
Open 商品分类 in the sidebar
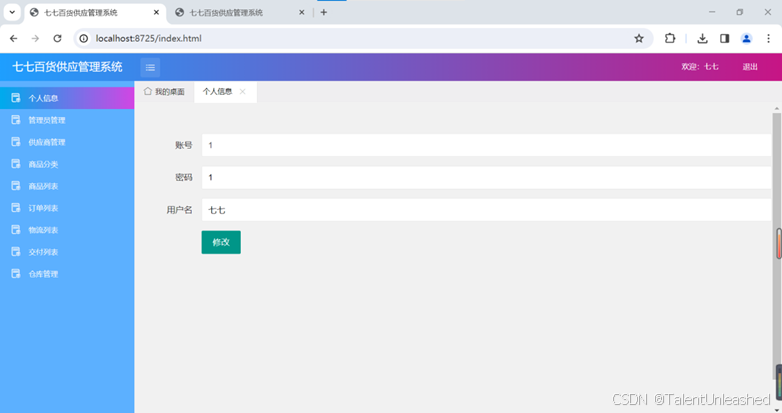point(67,164)
